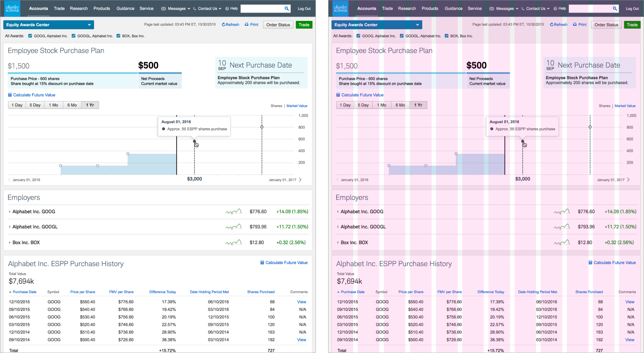Click View link in the 09/10/2014 row, grid-overlay mockup
This screenshot has width=644, height=353.
click(630, 340)
